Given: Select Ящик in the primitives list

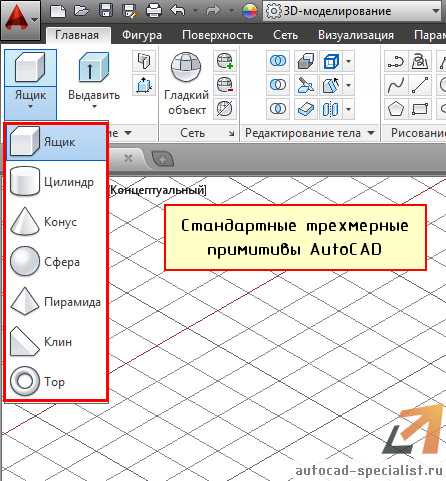Looking at the screenshot, I should (56, 142).
